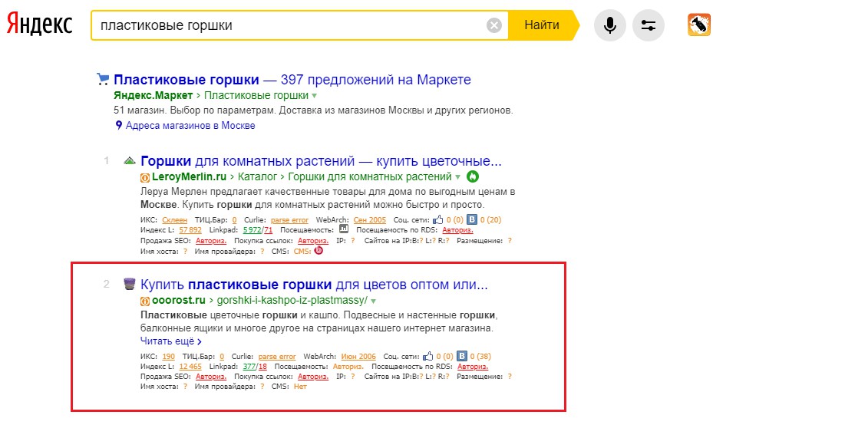Click the VK icon in LeroyMerlin stats

point(472,219)
